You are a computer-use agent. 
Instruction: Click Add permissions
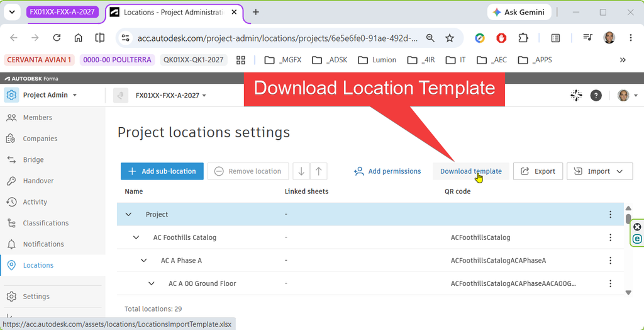[x=387, y=171]
